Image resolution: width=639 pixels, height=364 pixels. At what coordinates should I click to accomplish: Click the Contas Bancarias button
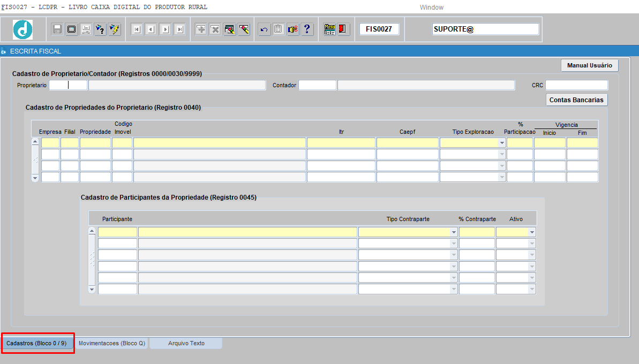576,100
